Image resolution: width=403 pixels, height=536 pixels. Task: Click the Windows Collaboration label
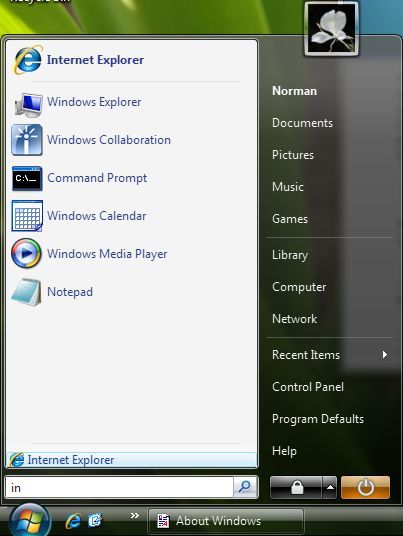[x=109, y=140]
